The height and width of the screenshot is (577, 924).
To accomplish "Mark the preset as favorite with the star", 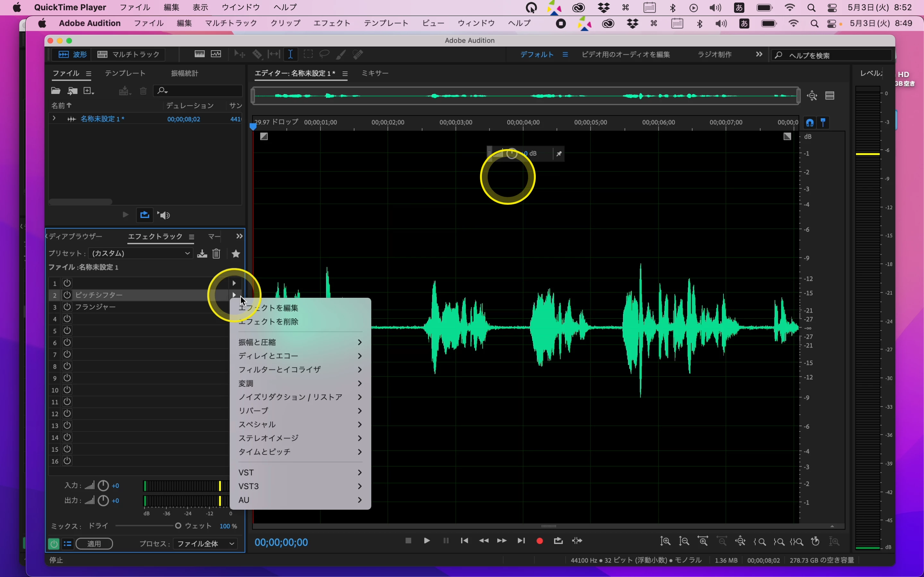I will click(x=236, y=254).
